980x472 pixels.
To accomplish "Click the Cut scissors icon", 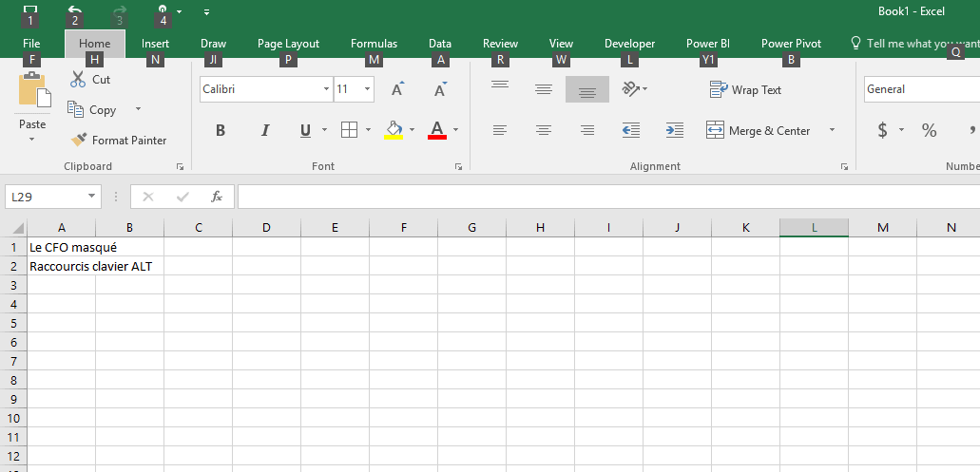I will 78,80.
